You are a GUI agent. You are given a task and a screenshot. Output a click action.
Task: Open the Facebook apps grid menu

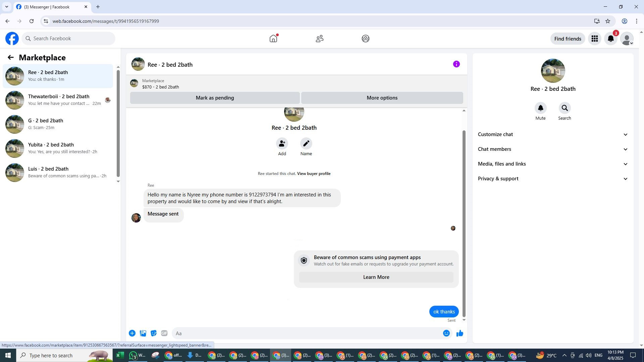coord(594,39)
